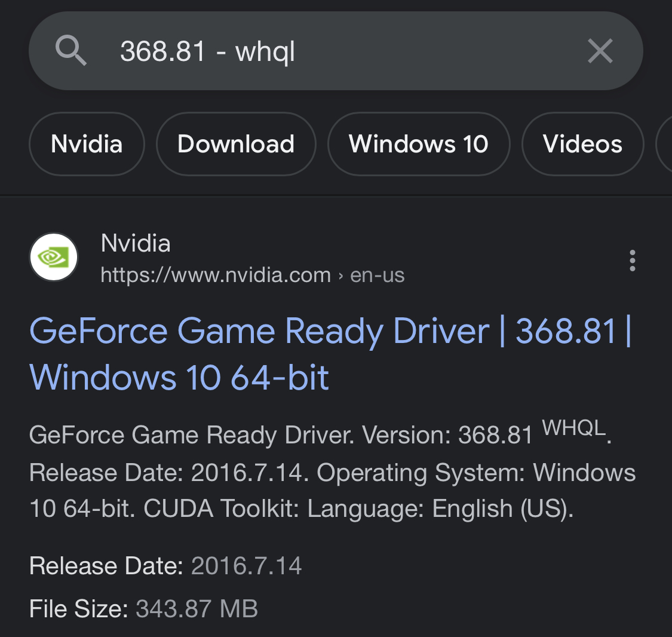Click the en-us breadcrumb segment

point(378,275)
